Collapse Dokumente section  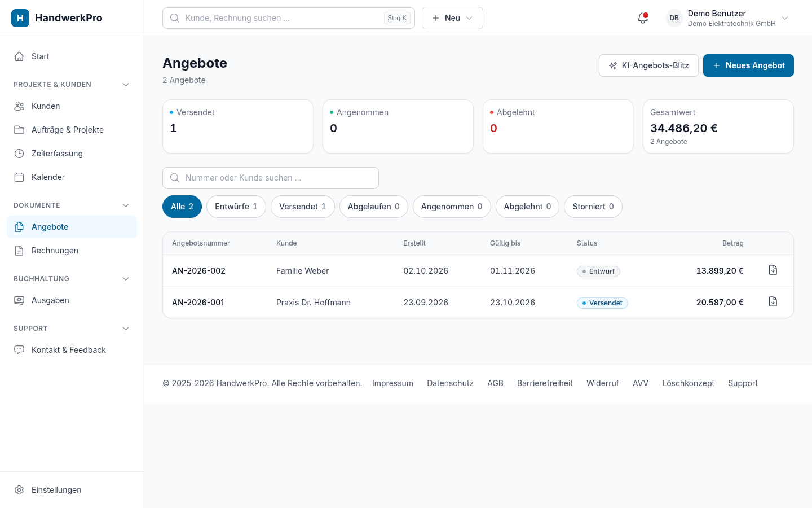pyautogui.click(x=126, y=205)
